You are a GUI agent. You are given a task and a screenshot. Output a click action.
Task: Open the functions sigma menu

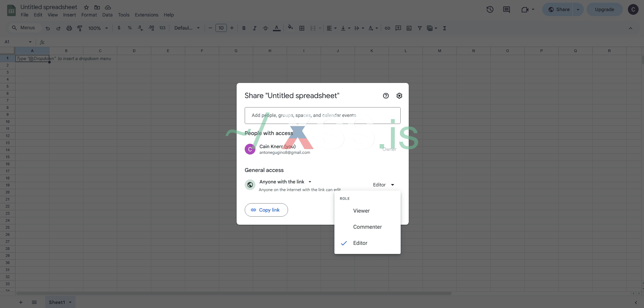click(445, 28)
